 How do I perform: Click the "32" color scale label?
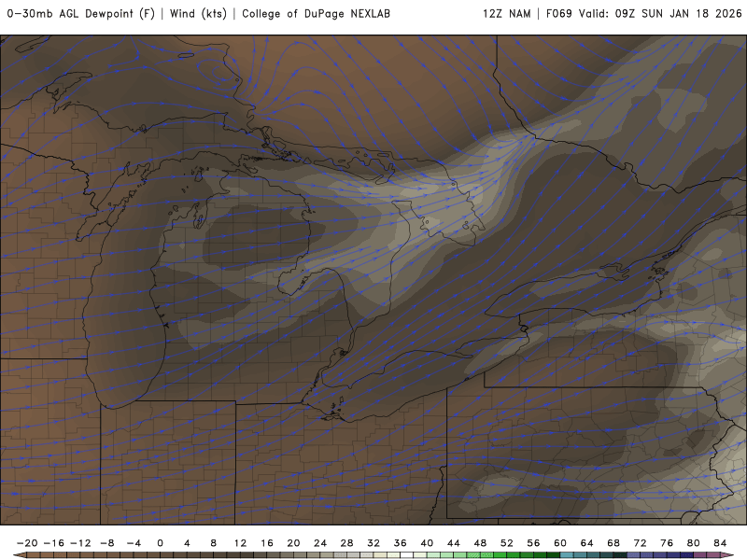coord(373,543)
